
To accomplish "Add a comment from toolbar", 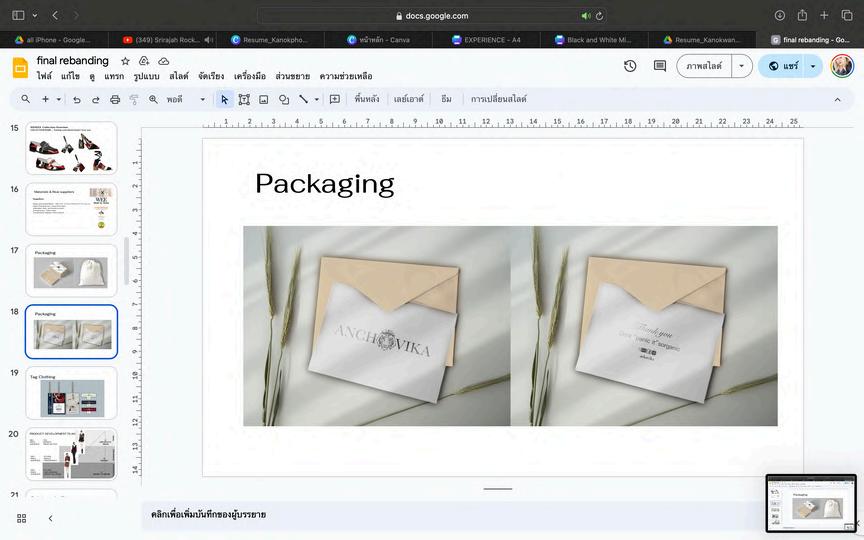I will click(x=334, y=99).
